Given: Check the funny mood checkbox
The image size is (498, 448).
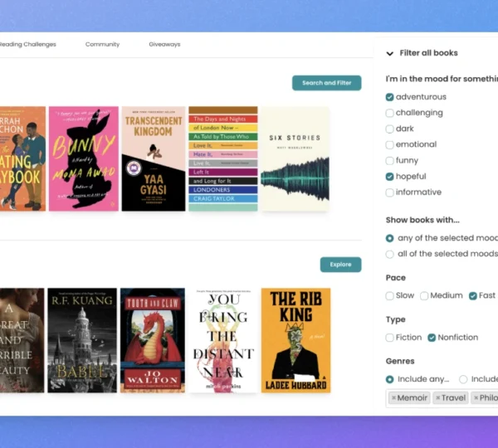Looking at the screenshot, I should point(390,161).
